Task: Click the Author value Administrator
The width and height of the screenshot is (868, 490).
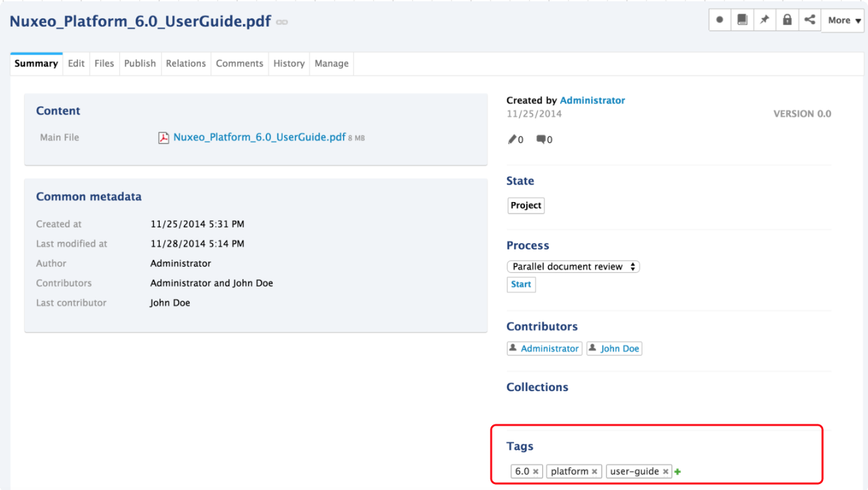Action: tap(181, 263)
